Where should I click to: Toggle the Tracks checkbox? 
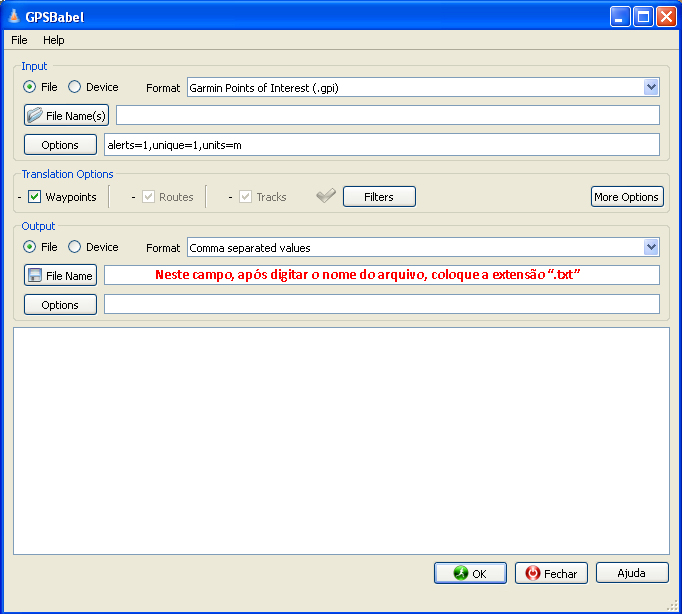click(x=245, y=197)
